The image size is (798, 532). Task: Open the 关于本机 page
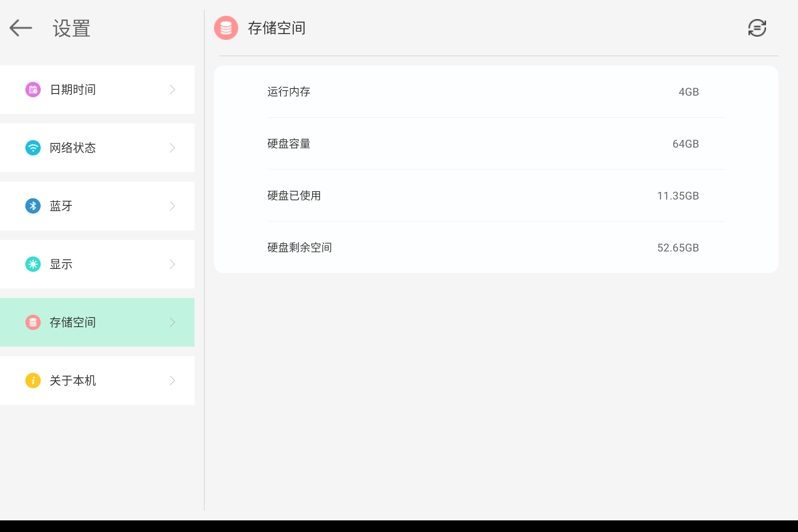tap(97, 381)
